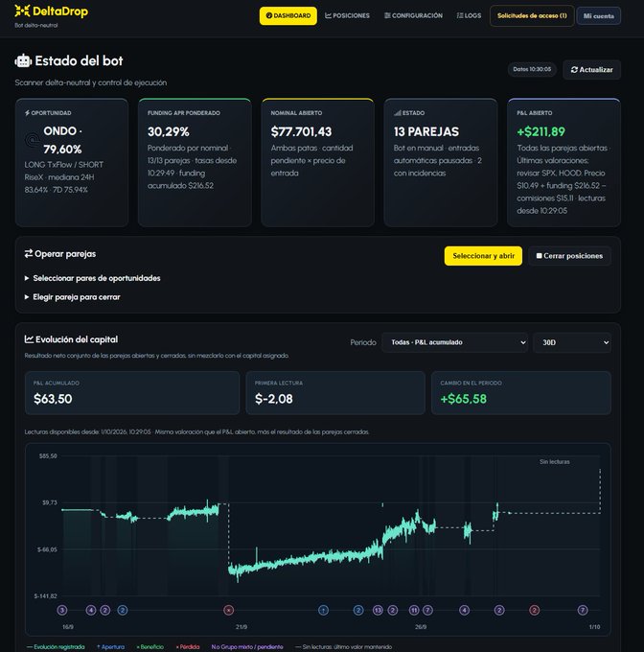
Task: Click the Pérdida legend entry
Action: 188,647
